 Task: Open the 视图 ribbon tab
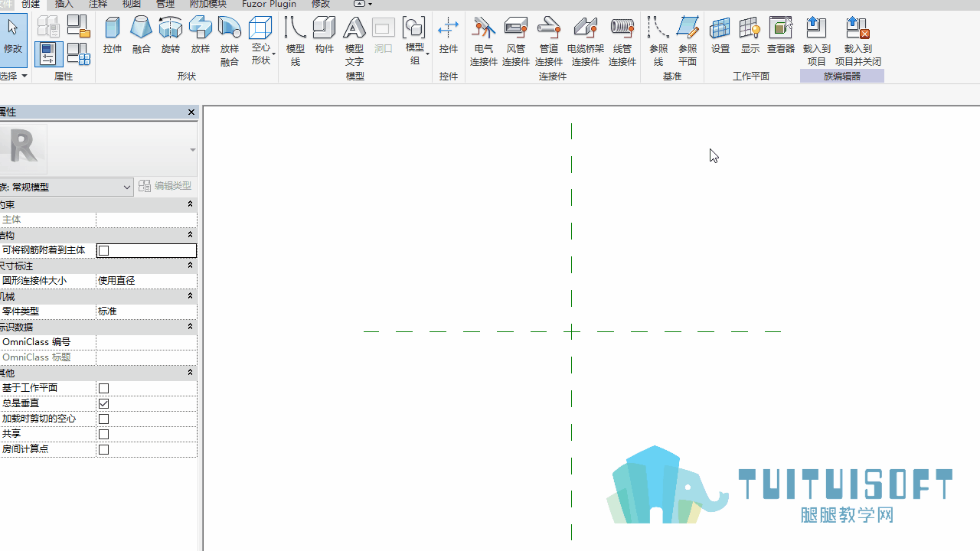coord(132,4)
